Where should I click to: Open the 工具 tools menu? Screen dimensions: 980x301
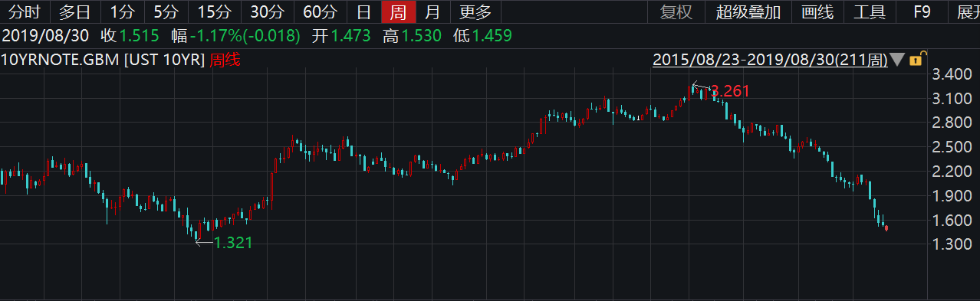(869, 11)
